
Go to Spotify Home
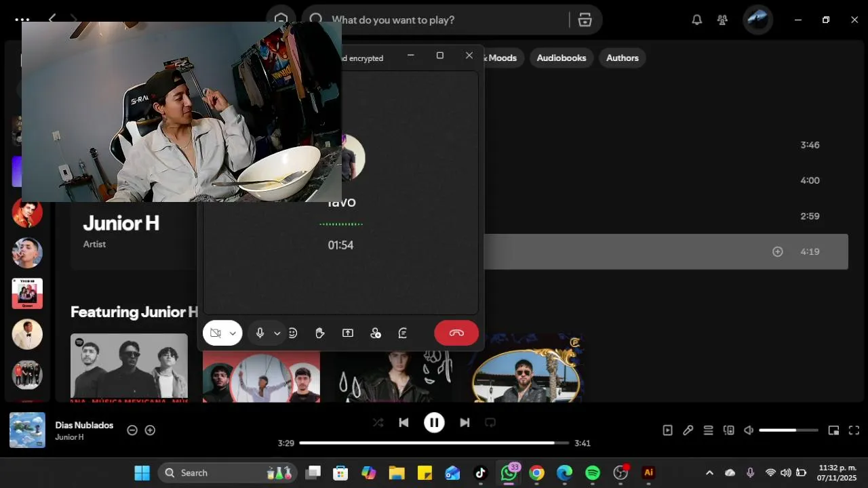coord(281,20)
